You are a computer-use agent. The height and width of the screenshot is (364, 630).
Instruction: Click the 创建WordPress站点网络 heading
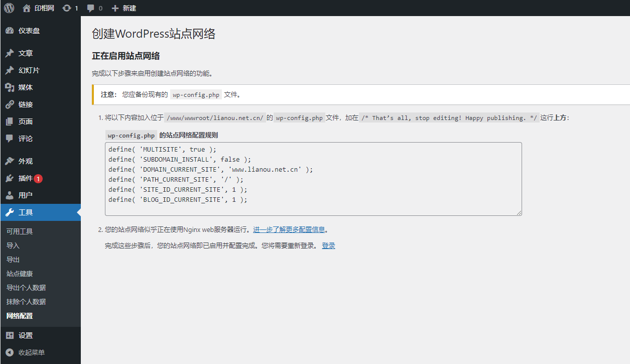(x=154, y=34)
